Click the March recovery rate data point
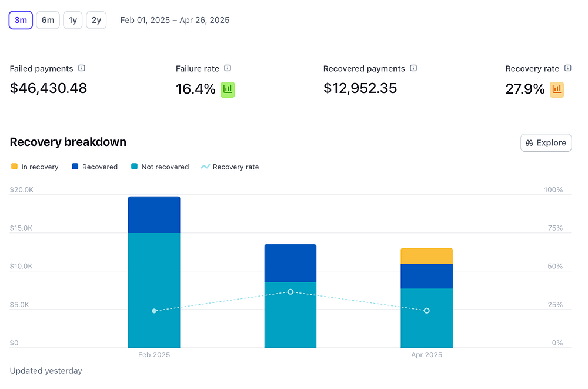 pos(290,292)
